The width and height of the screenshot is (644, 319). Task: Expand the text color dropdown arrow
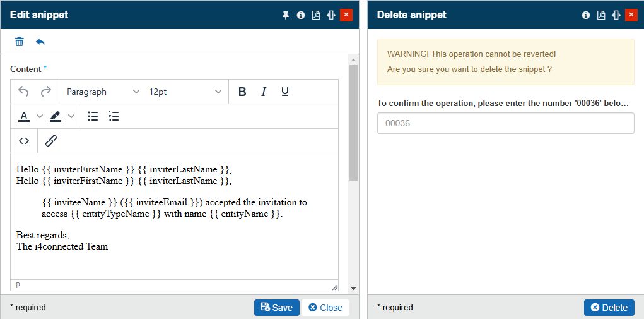point(39,116)
